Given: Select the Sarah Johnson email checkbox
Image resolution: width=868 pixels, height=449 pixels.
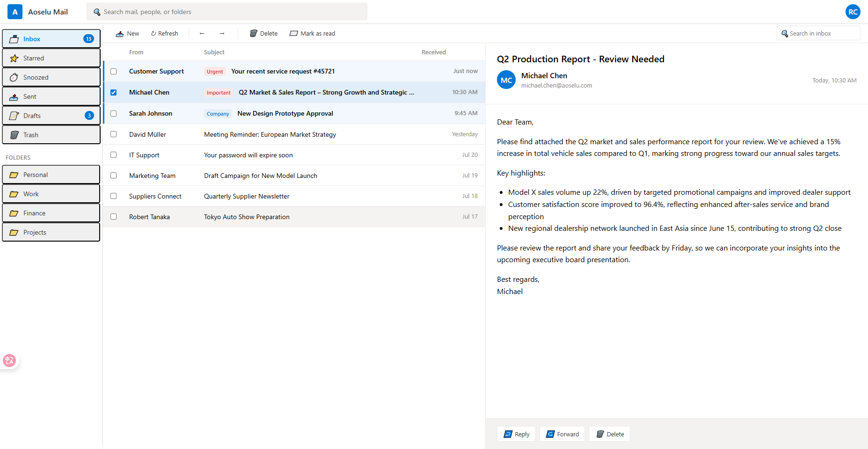Looking at the screenshot, I should pos(114,114).
